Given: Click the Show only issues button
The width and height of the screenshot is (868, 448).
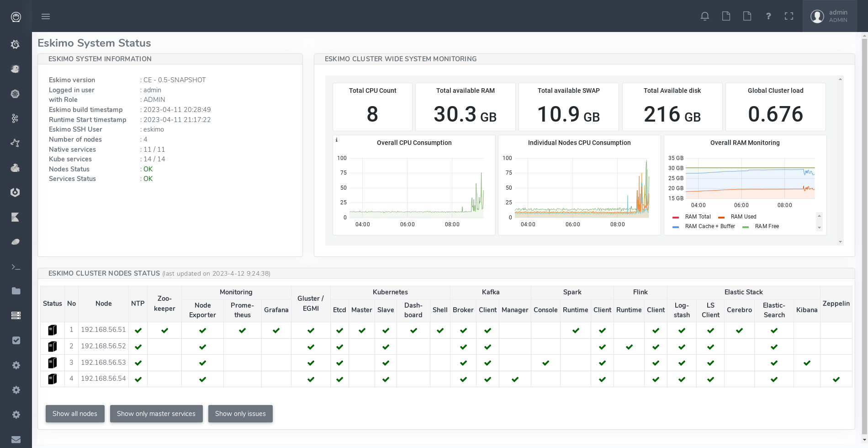Looking at the screenshot, I should pos(240,414).
